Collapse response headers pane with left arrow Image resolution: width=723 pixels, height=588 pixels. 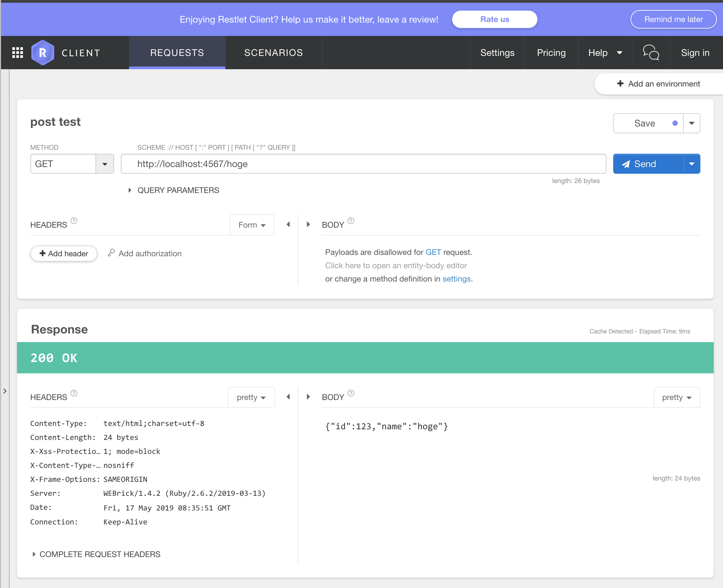pyautogui.click(x=288, y=397)
